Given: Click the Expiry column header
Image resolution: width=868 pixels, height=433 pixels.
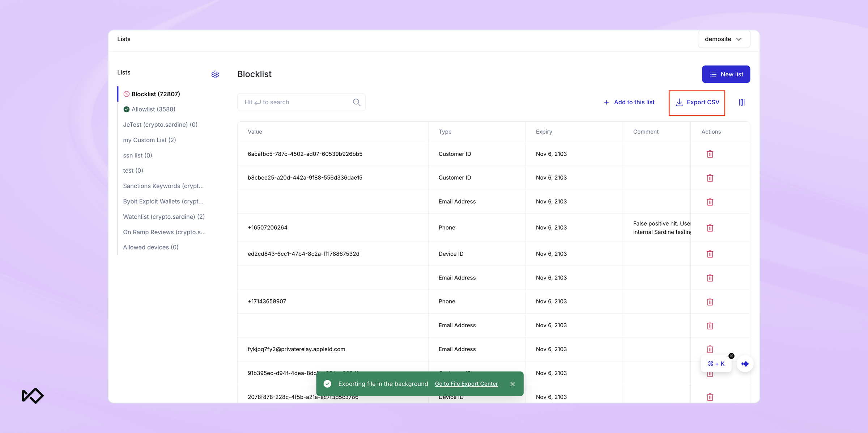Looking at the screenshot, I should tap(544, 132).
